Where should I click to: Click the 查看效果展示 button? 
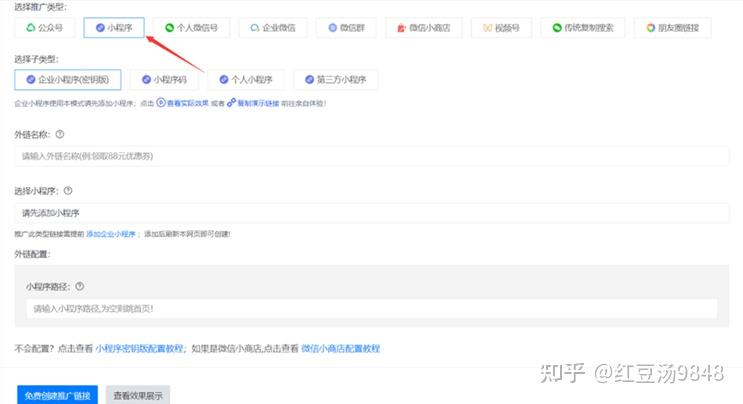tap(138, 395)
